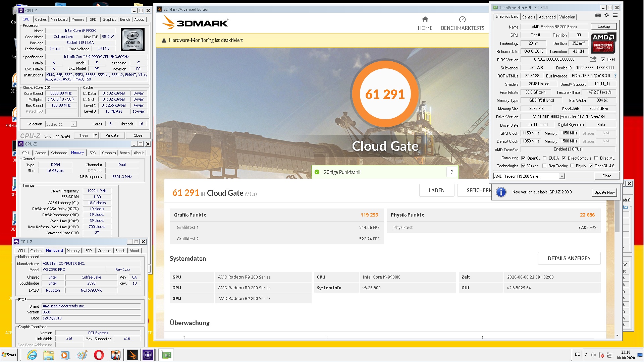The height and width of the screenshot is (362, 644).
Task: Click the green check beside Gültige Punktzahl
Action: pos(317,172)
